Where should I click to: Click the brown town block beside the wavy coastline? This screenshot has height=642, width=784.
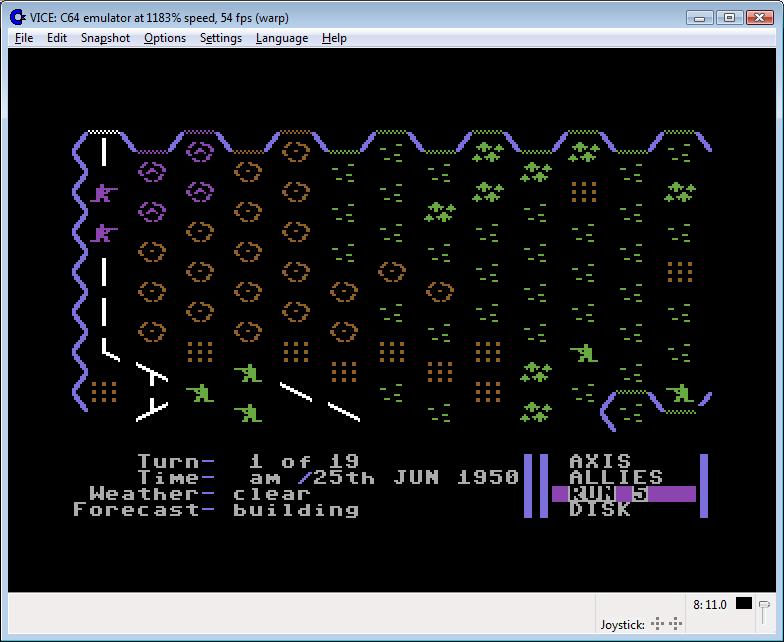104,392
